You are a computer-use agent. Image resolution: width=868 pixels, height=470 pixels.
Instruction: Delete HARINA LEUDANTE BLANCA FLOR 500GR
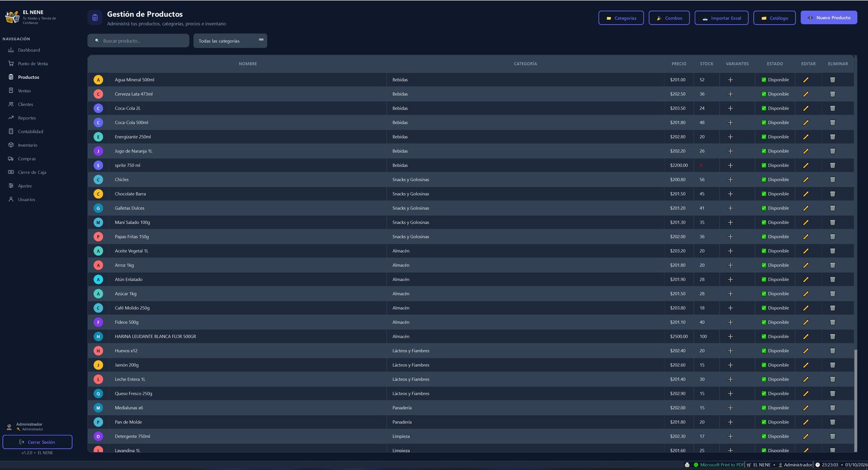pyautogui.click(x=832, y=336)
